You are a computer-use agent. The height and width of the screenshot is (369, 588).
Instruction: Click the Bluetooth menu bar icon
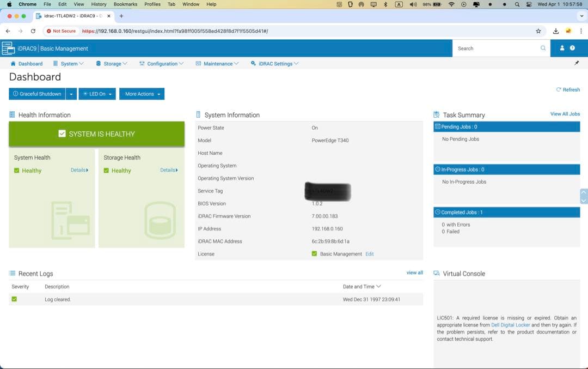click(385, 4)
